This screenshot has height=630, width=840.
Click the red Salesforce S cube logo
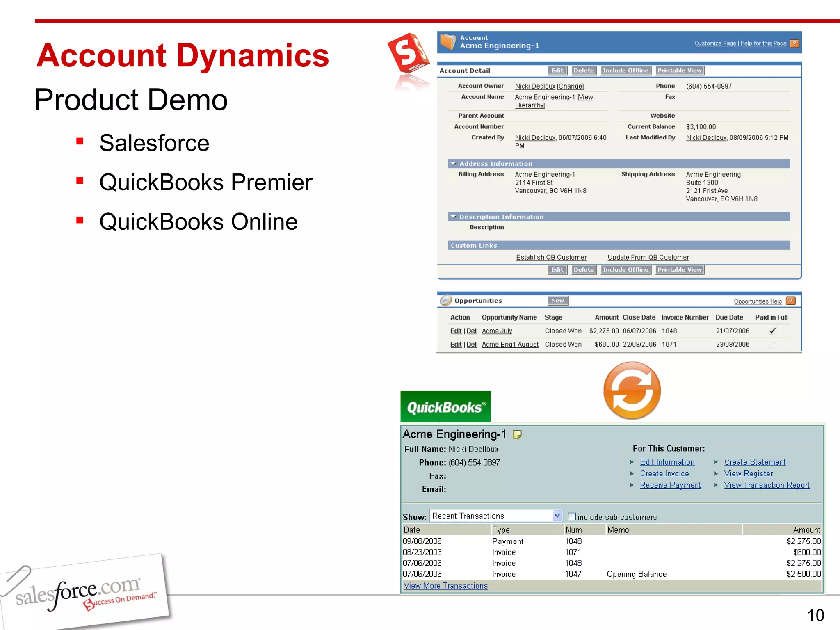click(x=409, y=55)
